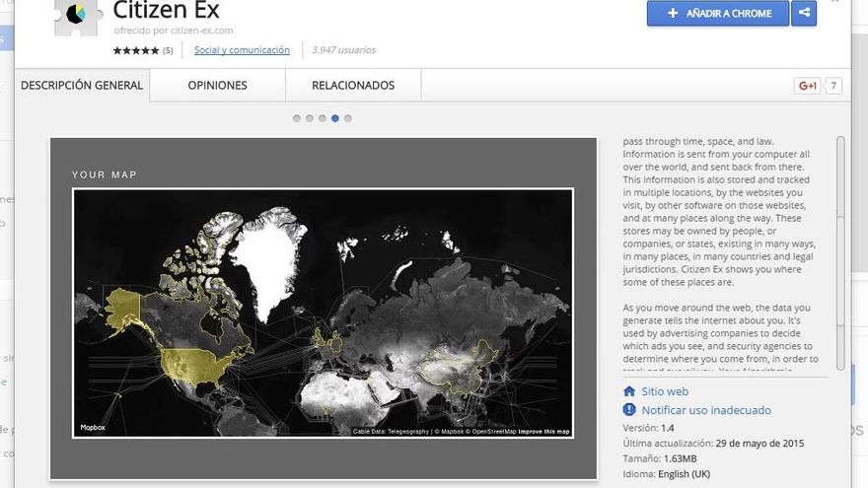Screen dimensions: 868x488
Task: Open the Descripción general tab
Action: click(82, 86)
